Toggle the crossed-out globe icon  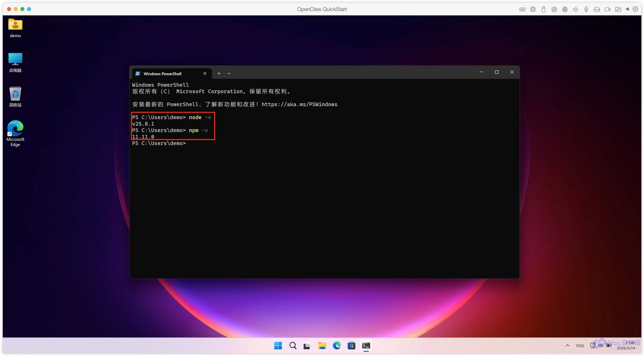click(554, 9)
